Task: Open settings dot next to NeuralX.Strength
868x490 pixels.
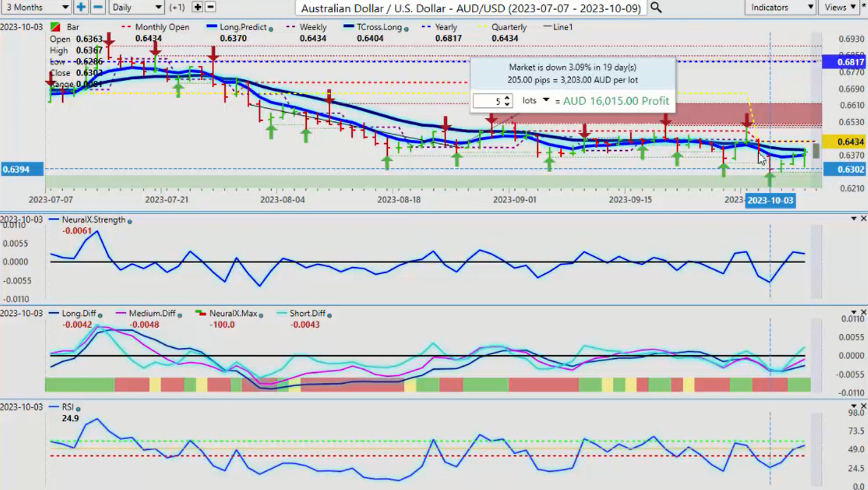Action: [130, 220]
